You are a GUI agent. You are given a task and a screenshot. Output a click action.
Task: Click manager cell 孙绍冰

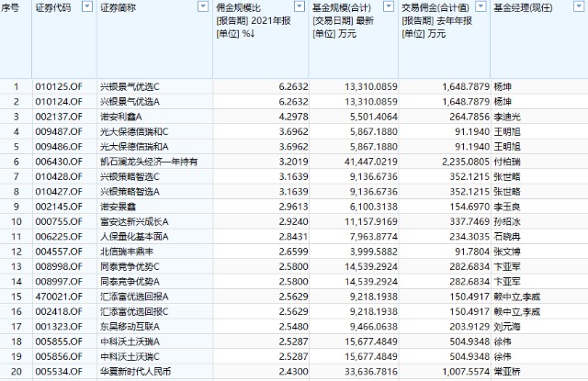(507, 221)
